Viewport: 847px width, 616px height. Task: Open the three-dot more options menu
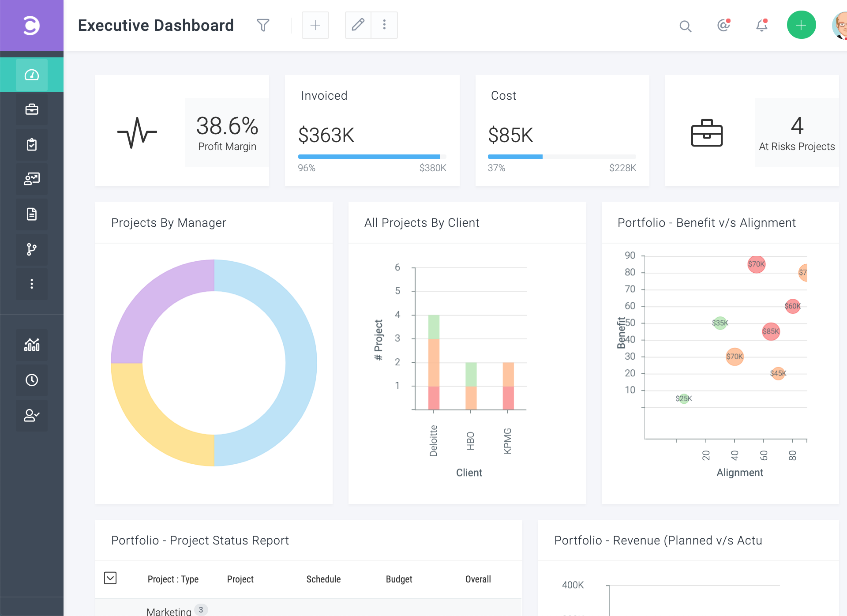[383, 24]
